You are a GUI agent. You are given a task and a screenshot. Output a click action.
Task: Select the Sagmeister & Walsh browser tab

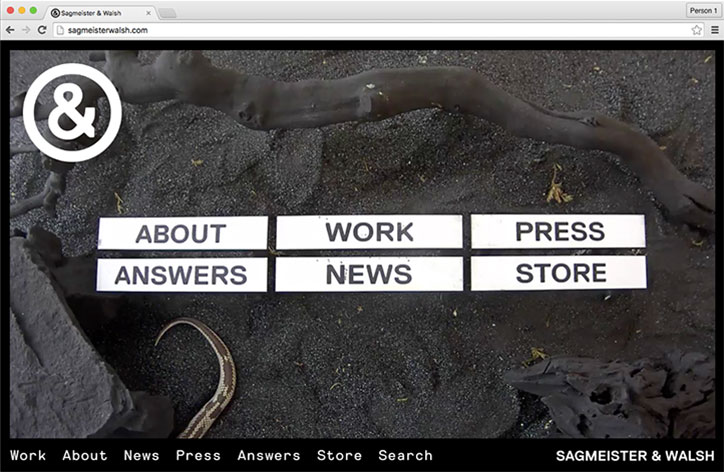tap(101, 13)
